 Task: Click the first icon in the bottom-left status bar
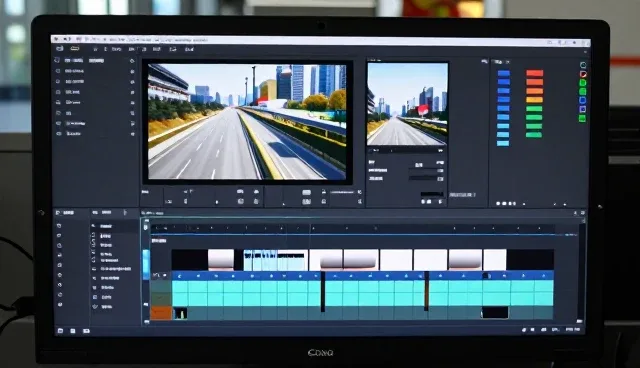(x=60, y=331)
